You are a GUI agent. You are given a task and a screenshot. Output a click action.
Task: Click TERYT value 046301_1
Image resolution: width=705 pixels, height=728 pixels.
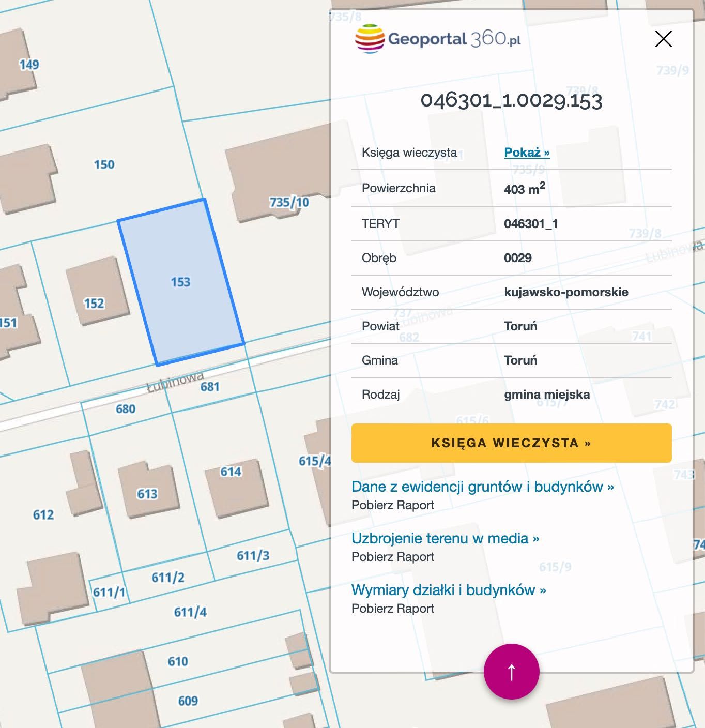pos(531,224)
